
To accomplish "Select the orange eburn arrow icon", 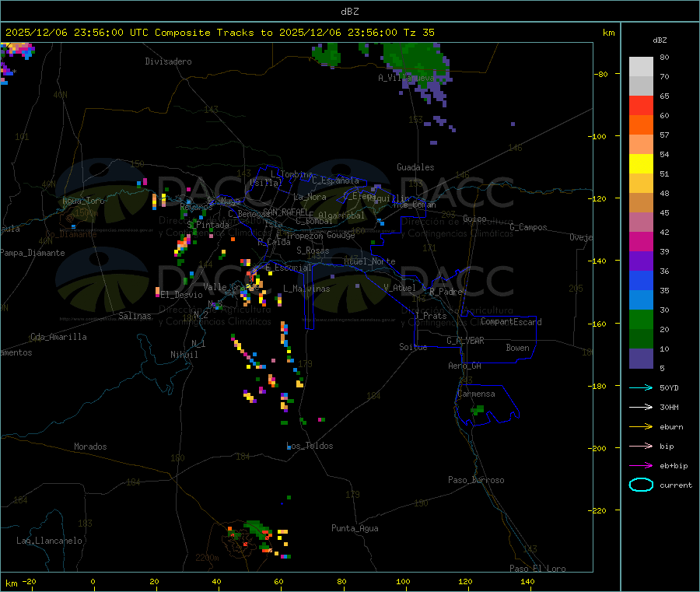I will tap(640, 426).
